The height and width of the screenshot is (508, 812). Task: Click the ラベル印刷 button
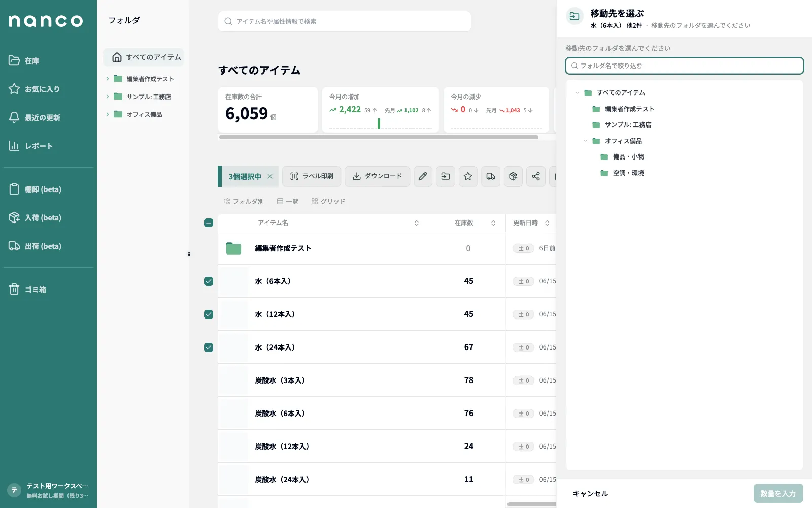coord(312,176)
